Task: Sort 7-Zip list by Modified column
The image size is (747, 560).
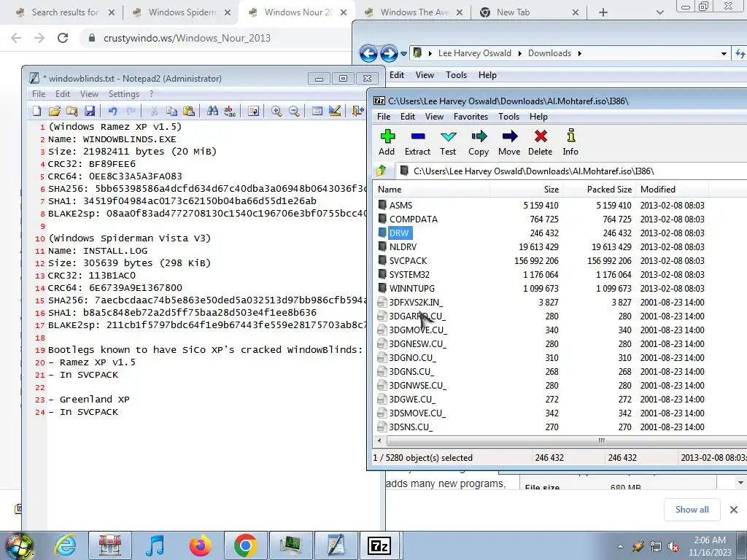Action: pyautogui.click(x=672, y=189)
